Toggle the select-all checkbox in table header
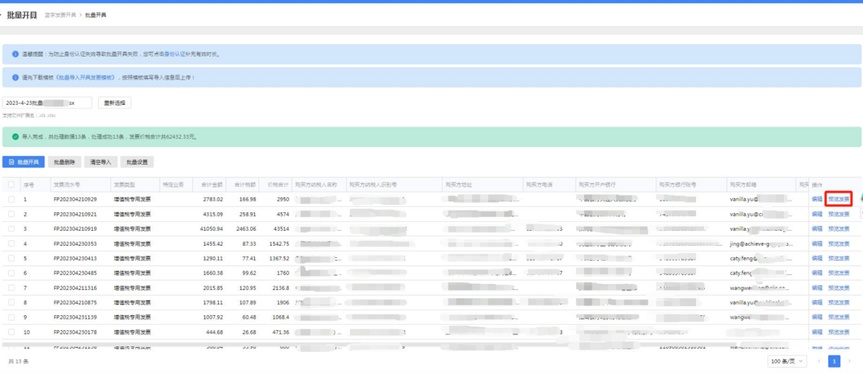This screenshot has height=373, width=863. 12,185
